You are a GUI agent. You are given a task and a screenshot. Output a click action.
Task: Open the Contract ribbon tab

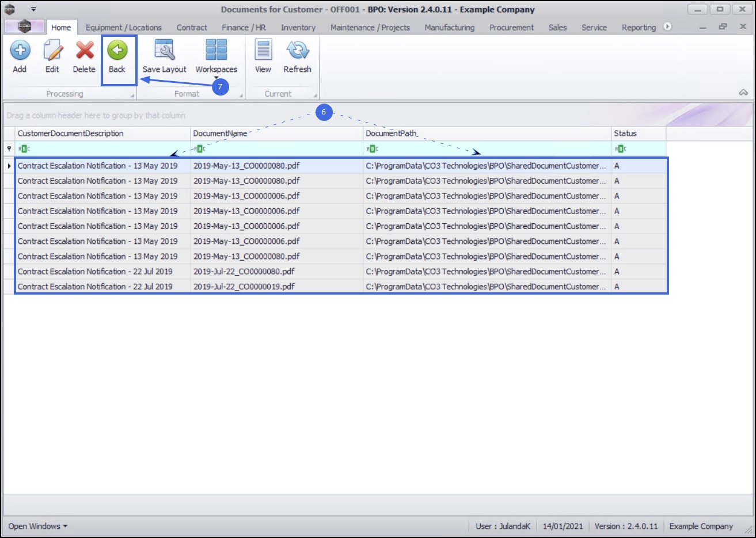192,27
